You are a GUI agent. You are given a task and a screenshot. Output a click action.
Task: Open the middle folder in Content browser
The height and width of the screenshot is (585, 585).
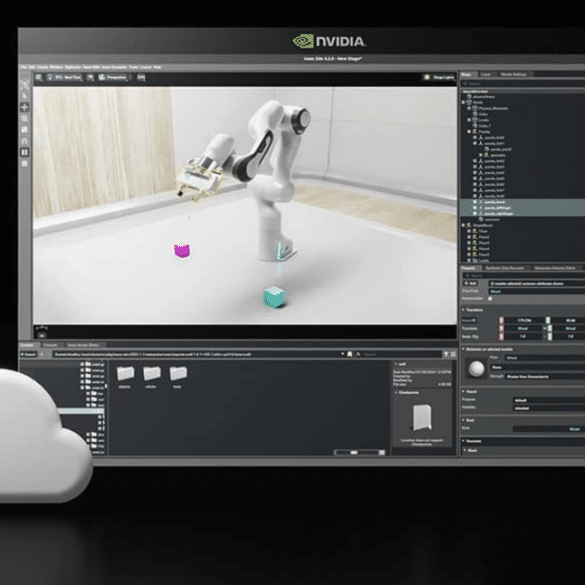point(151,373)
